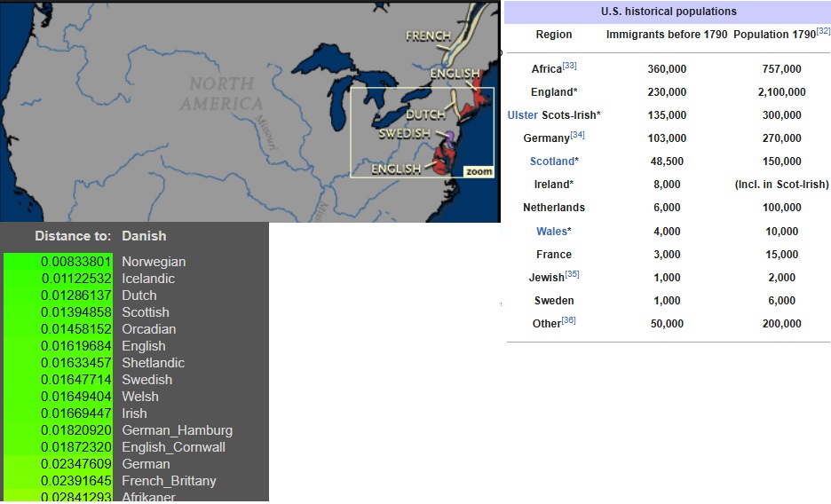Click the zoom button on the map

coord(479,171)
